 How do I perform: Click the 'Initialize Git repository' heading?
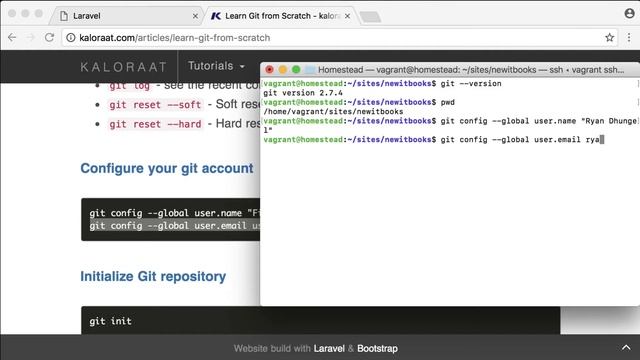pos(153,276)
